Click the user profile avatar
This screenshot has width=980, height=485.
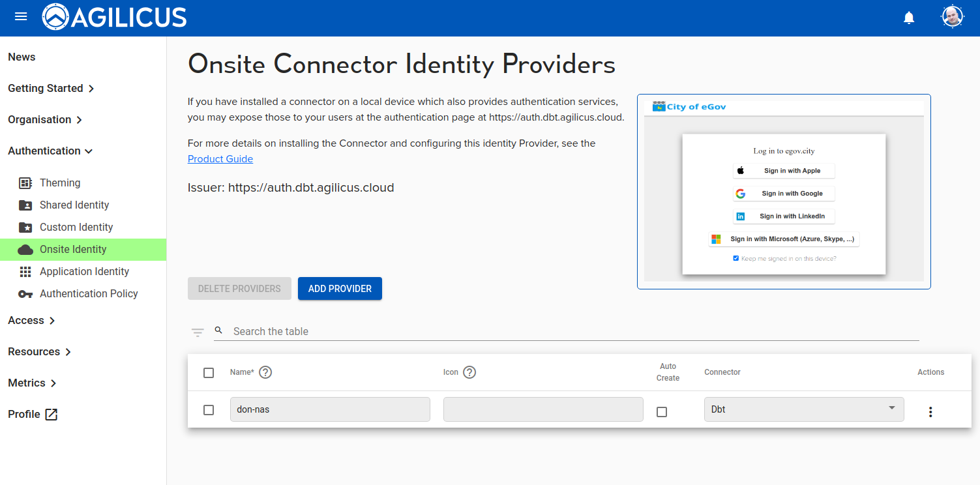coord(953,17)
